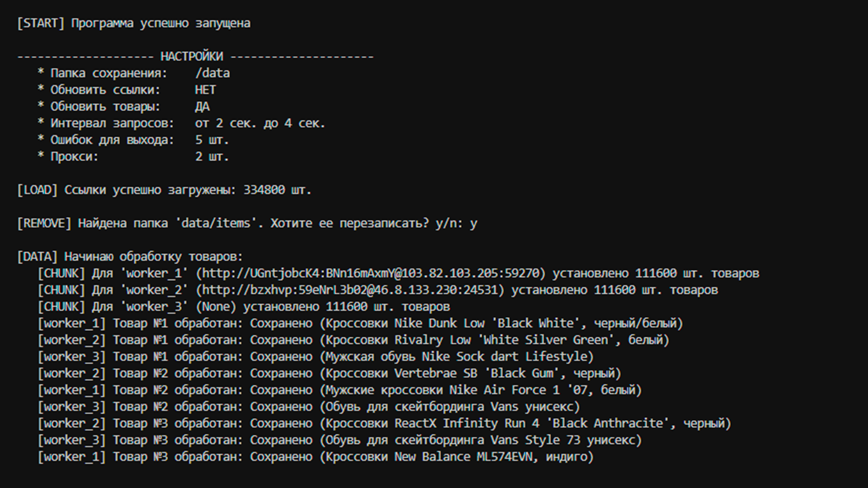Click the /data save folder value
The width and height of the screenshot is (868, 488).
click(x=212, y=73)
